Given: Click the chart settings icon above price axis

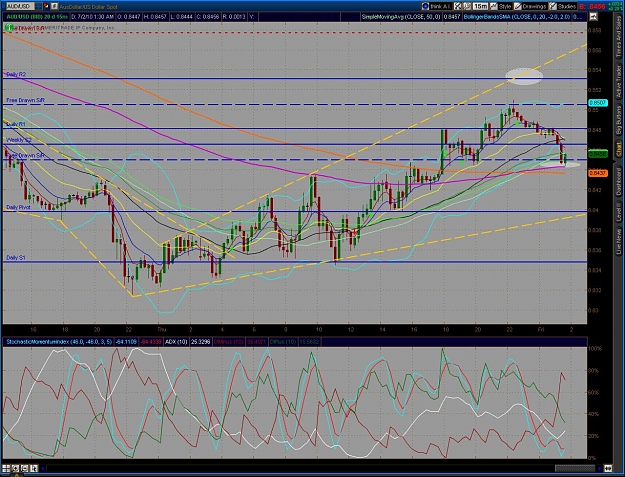Looking at the screenshot, I should pyautogui.click(x=594, y=17).
